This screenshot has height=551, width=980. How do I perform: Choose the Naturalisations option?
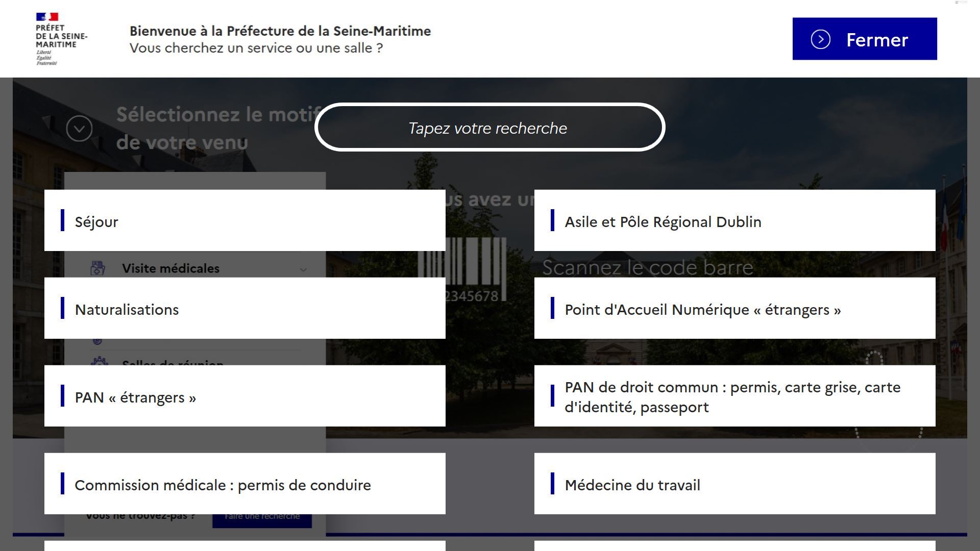[244, 308]
